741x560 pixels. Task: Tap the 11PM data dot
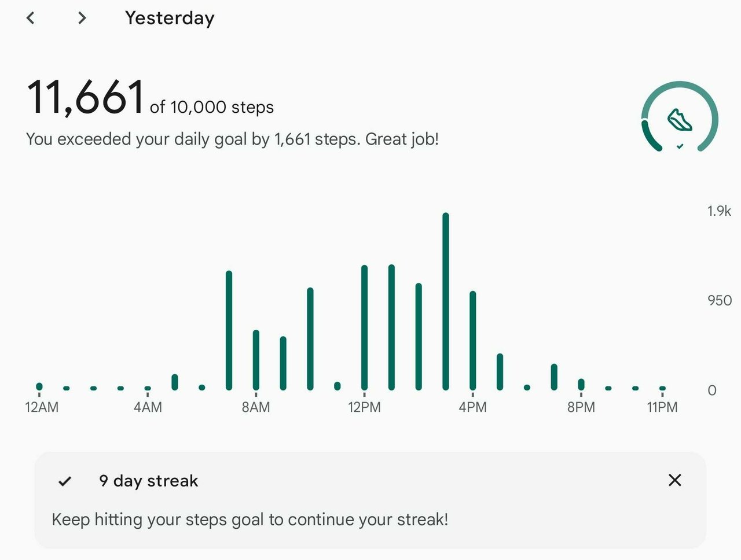point(662,388)
